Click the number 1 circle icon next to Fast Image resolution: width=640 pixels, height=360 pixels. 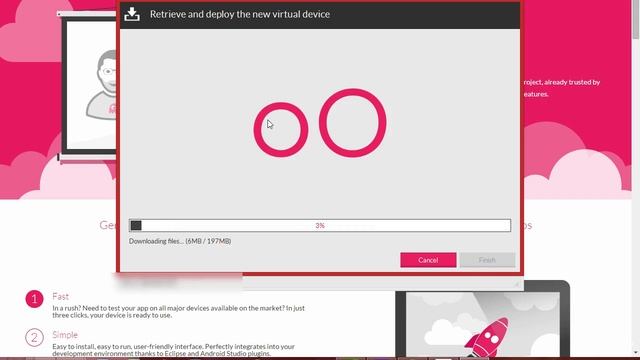click(x=34, y=299)
